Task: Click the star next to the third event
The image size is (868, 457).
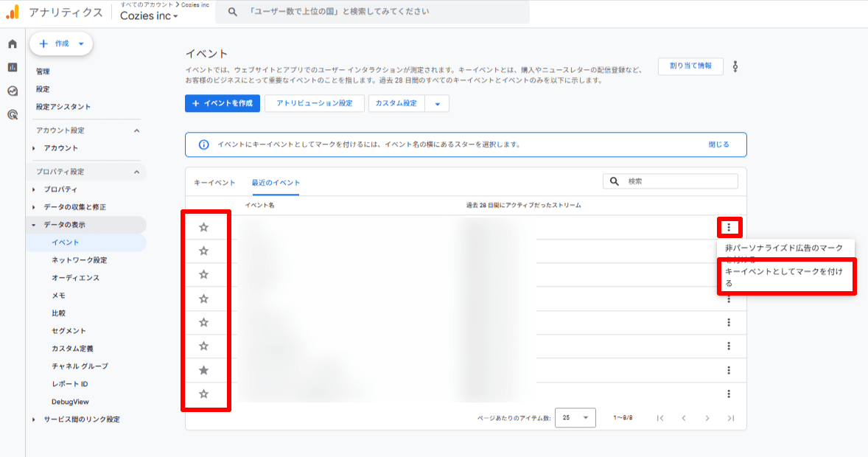Action: pos(206,274)
